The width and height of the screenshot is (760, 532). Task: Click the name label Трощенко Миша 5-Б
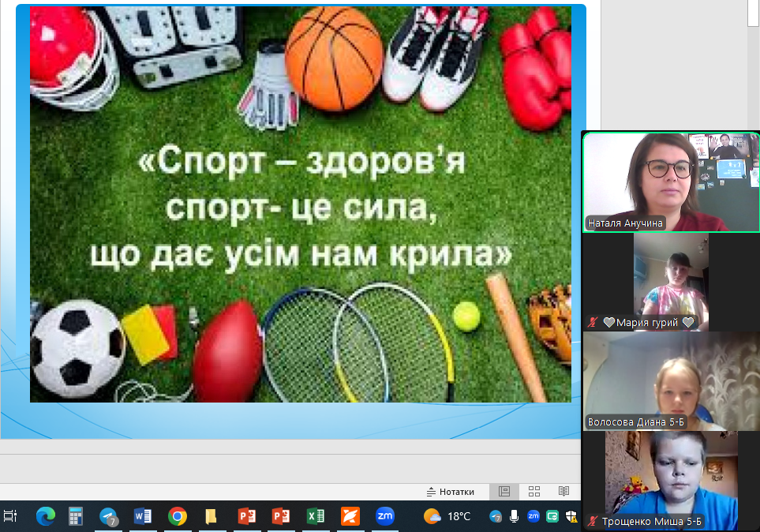point(651,521)
